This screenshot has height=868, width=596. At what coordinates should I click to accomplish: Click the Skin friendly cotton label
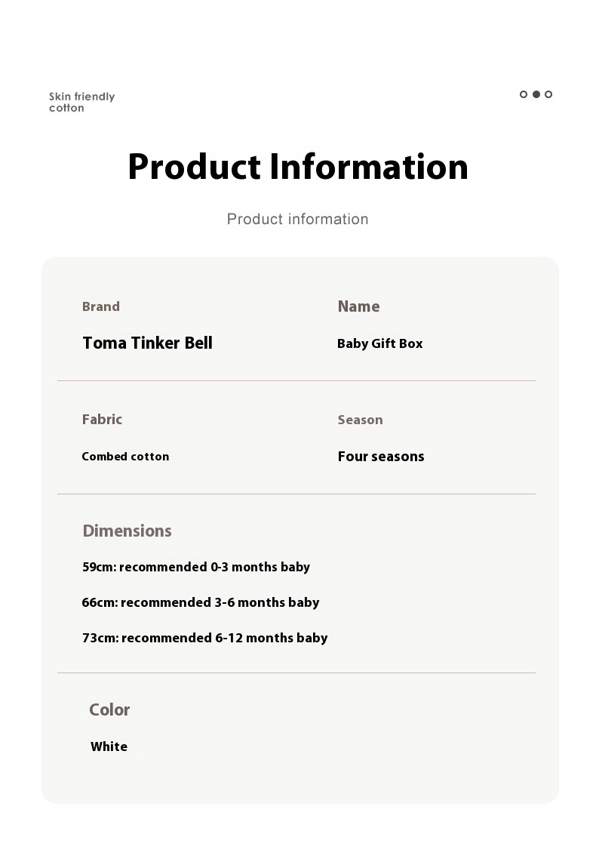[x=82, y=103]
